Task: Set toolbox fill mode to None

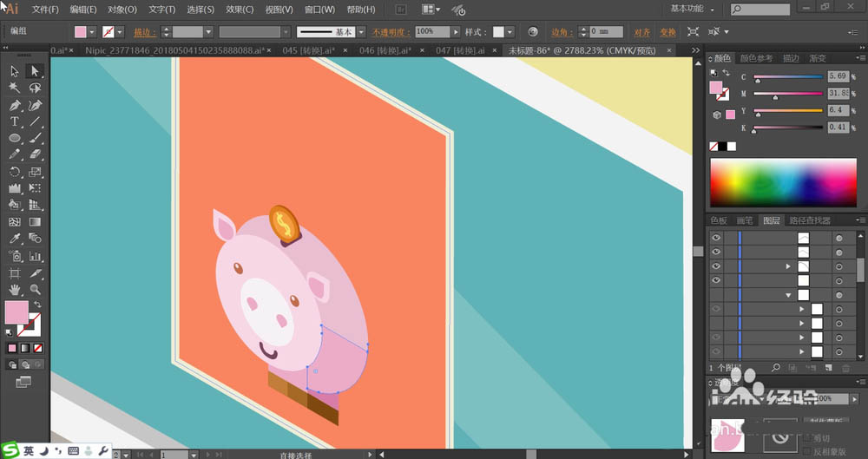Action: [x=37, y=348]
